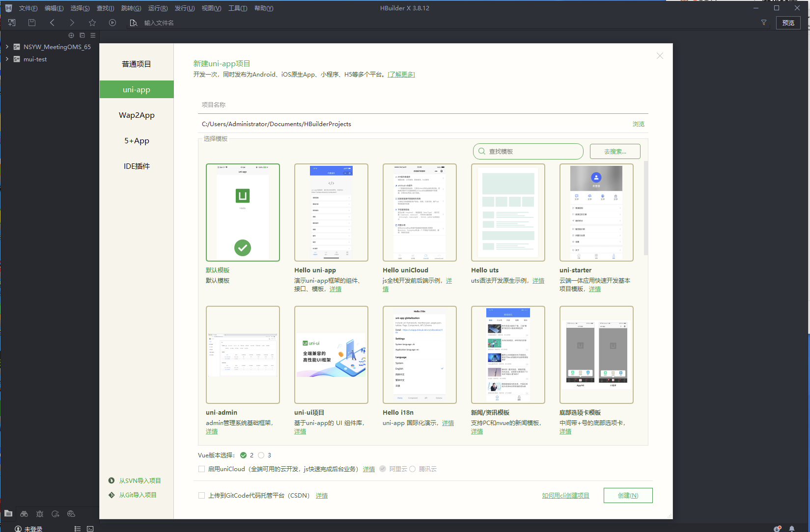Go back with the left arrow icon
This screenshot has height=532, width=810.
click(x=52, y=23)
